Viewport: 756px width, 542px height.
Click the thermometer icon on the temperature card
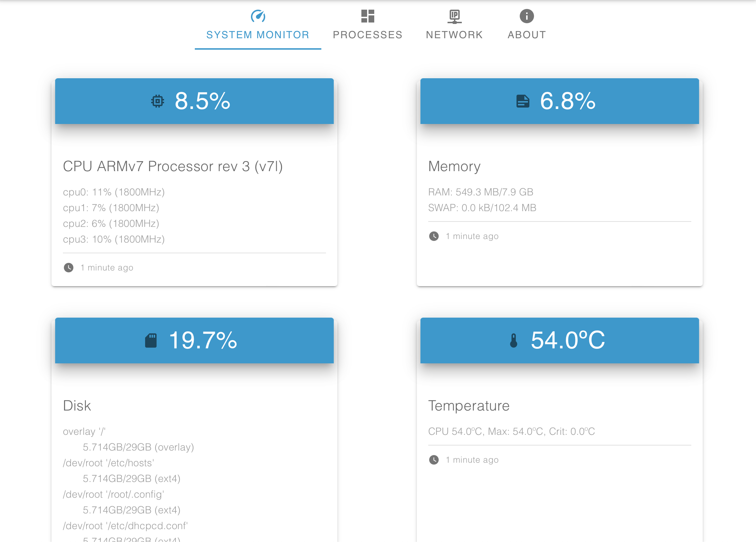[514, 340]
